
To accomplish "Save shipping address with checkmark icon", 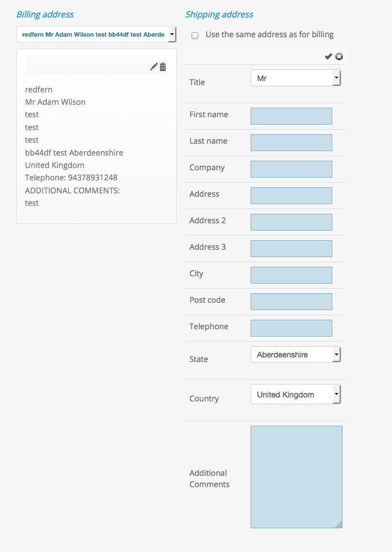I will (x=328, y=56).
